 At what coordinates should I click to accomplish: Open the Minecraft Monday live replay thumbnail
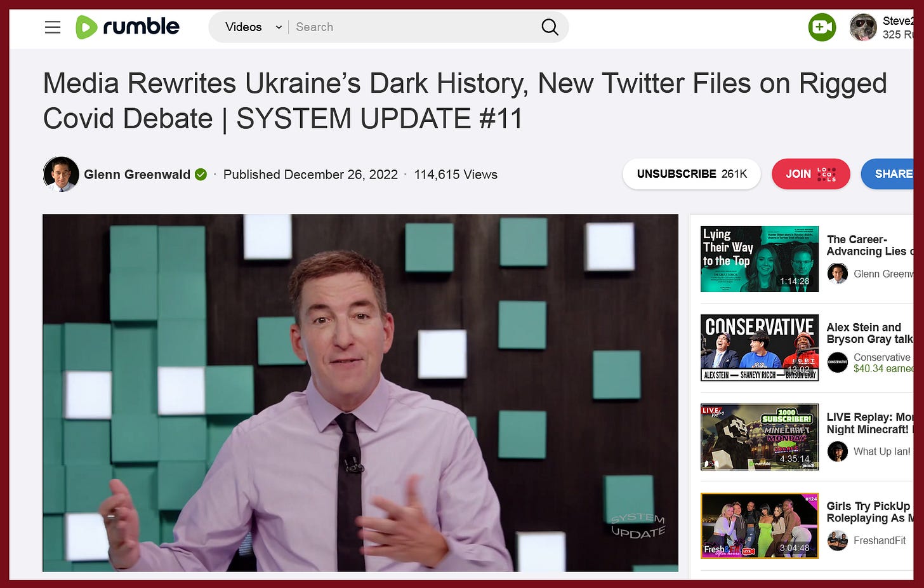pos(760,437)
